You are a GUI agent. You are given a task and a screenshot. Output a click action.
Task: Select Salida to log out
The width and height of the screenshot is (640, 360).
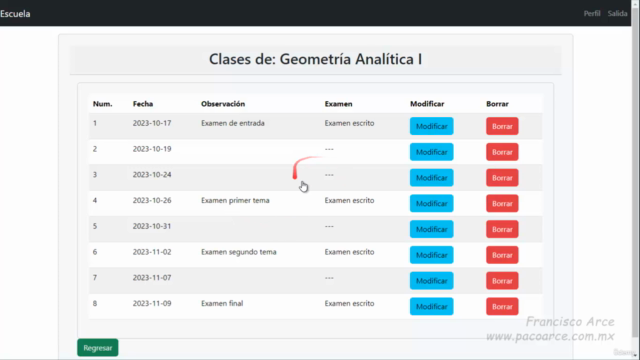pos(617,13)
